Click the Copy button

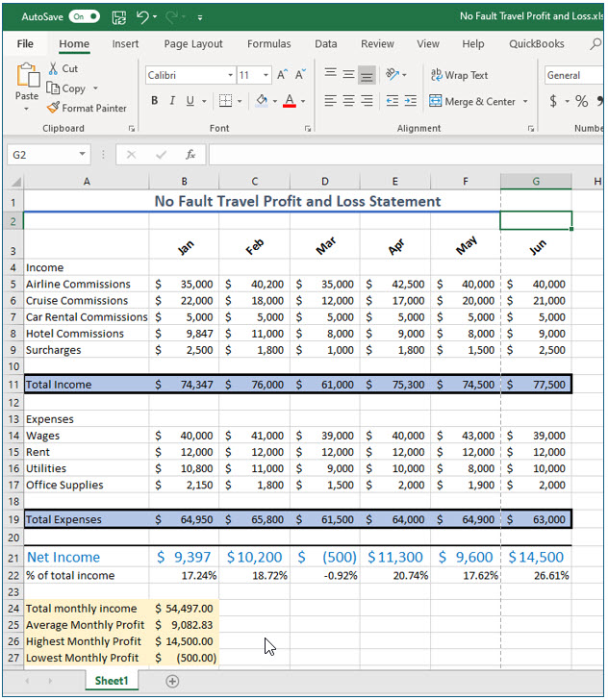(66, 88)
